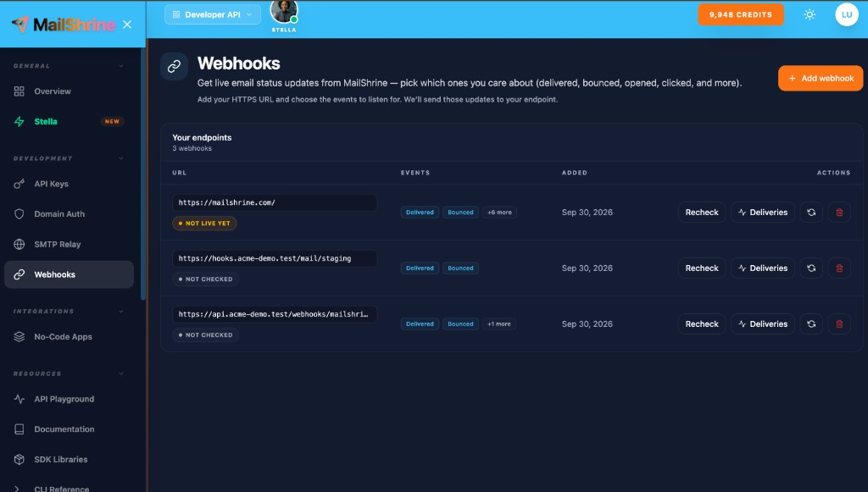Click Delivered tag on api.acme-demo row
Screen dimensions: 868x492
420,324
